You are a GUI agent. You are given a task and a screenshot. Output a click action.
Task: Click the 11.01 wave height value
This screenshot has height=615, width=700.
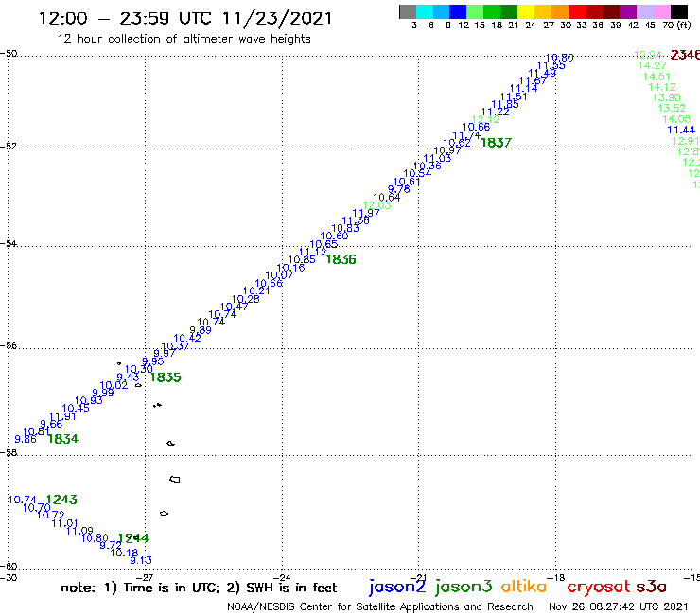click(64, 523)
